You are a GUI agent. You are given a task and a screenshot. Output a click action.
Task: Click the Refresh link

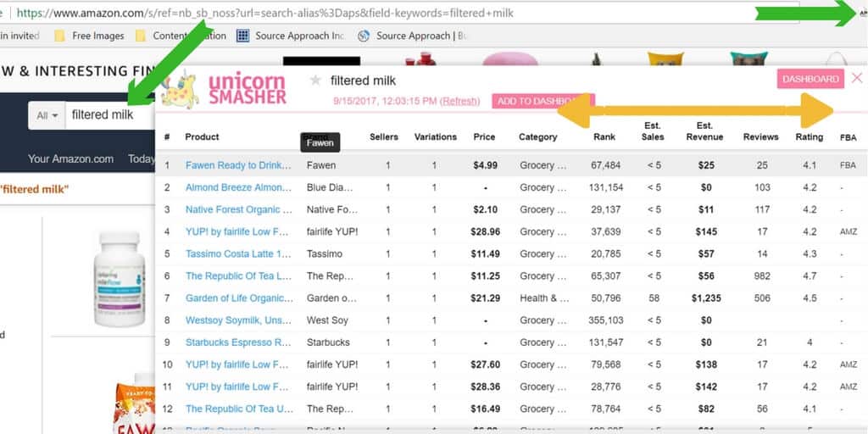[x=459, y=102]
